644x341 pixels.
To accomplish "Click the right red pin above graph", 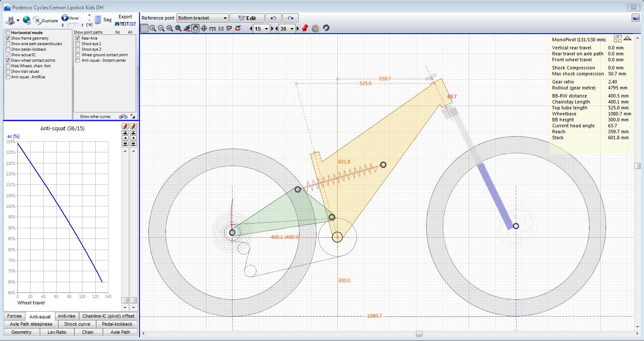I will click(x=133, y=126).
